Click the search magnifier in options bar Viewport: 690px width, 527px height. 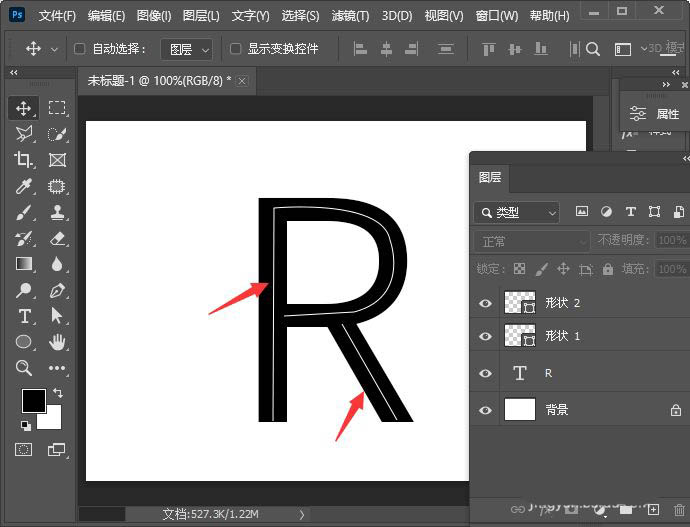pyautogui.click(x=593, y=49)
